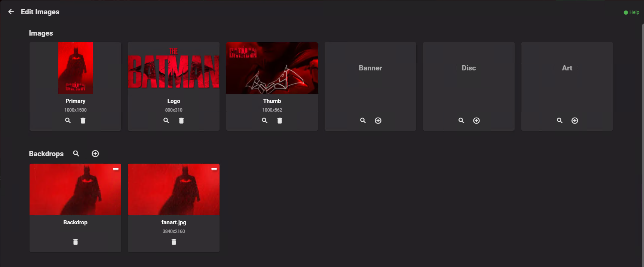
Task: Click the 800x310 dimension text
Action: (x=174, y=110)
